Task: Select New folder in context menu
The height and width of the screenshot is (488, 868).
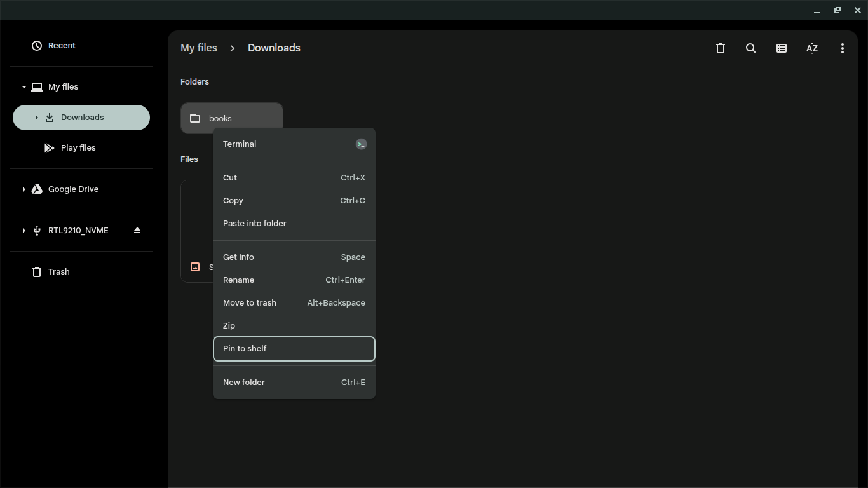Action: [294, 383]
